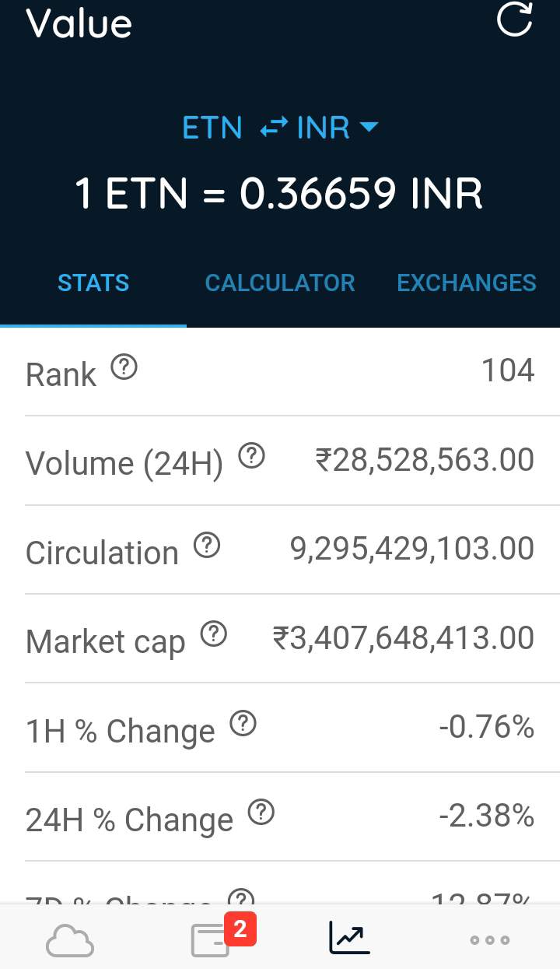Switch to the EXCHANGES tab

point(466,283)
